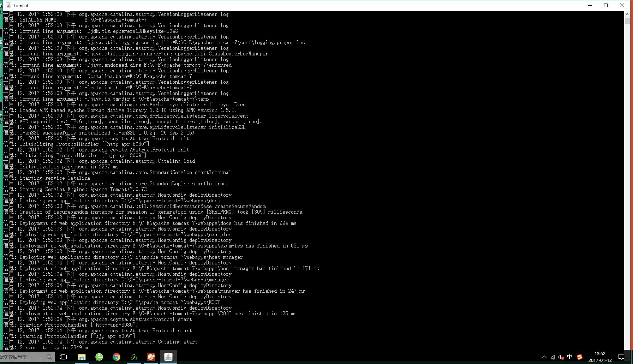
Task: Open the Sogou input method tray icon
Action: (x=580, y=357)
